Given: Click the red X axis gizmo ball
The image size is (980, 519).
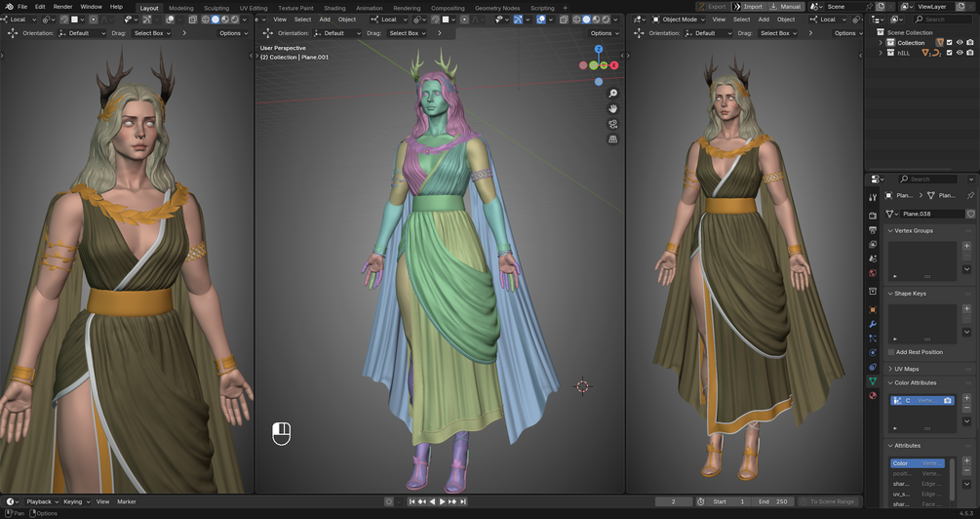Looking at the screenshot, I should (614, 65).
